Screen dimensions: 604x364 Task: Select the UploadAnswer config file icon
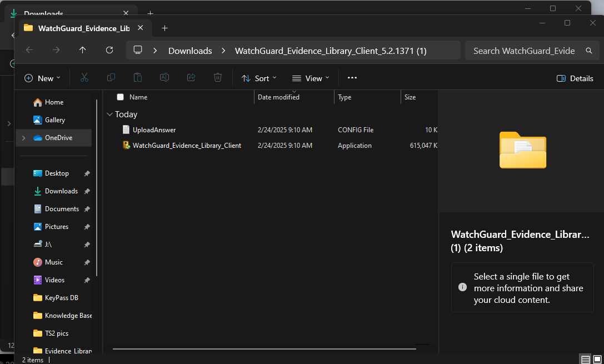(x=126, y=129)
